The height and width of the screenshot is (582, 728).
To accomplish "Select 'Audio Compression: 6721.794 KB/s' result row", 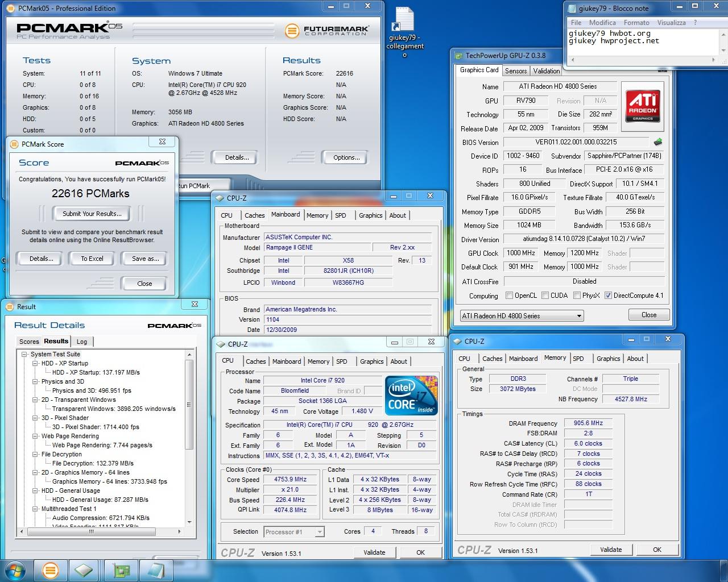I will click(x=101, y=518).
